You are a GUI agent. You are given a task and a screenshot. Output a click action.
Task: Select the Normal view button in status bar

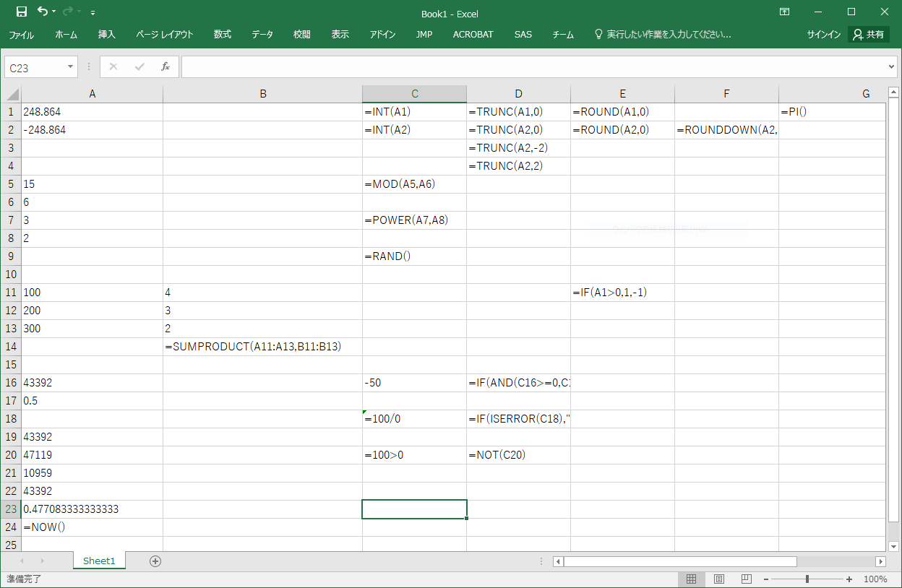click(x=691, y=579)
